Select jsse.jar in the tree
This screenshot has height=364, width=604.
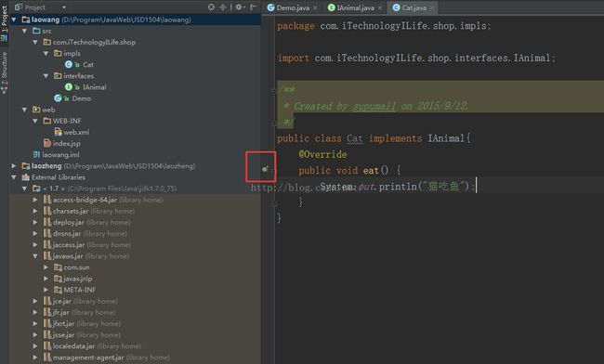pyautogui.click(x=63, y=335)
